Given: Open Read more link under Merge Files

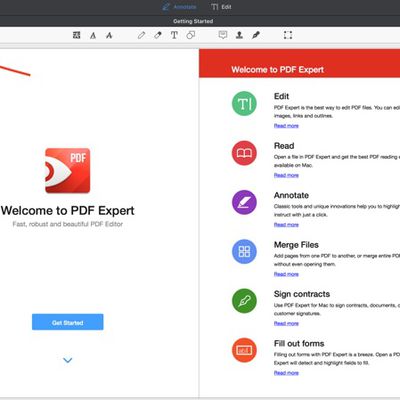Looking at the screenshot, I should coord(286,274).
